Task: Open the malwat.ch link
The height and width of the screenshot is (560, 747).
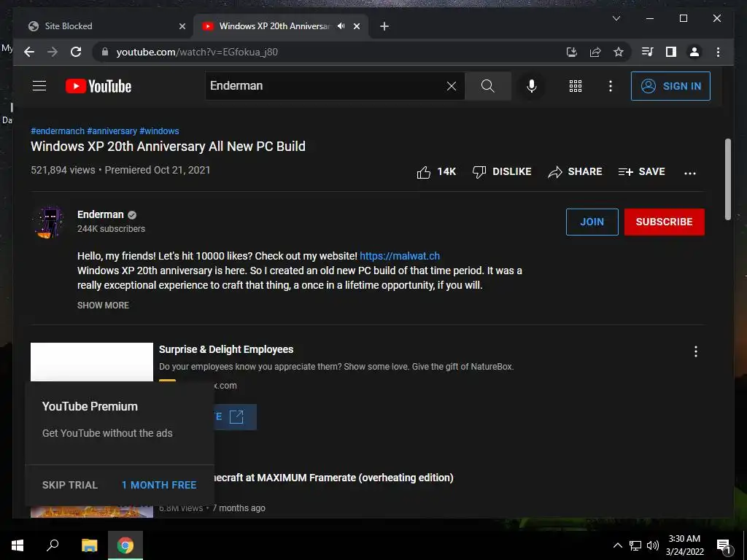Action: pos(400,256)
